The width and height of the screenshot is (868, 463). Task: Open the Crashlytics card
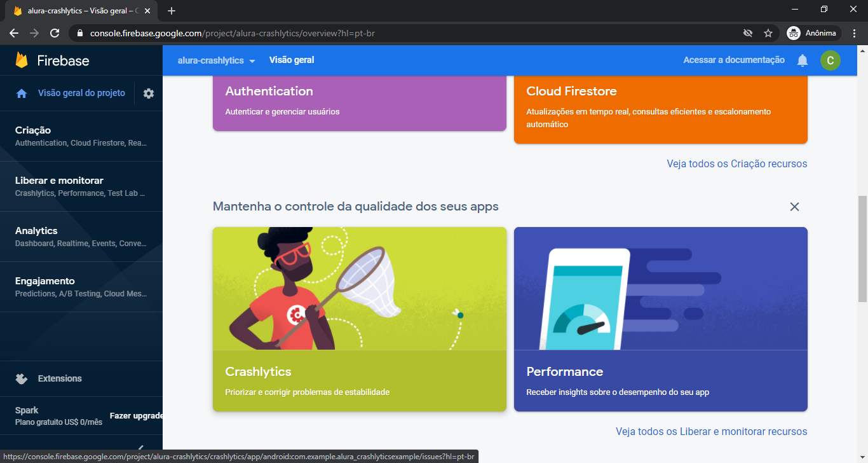coord(360,319)
